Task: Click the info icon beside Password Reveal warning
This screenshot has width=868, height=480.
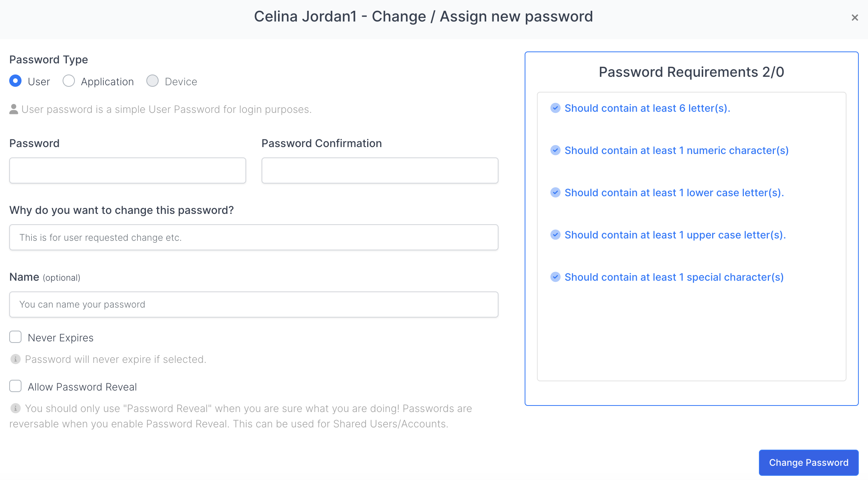Action: 15,408
